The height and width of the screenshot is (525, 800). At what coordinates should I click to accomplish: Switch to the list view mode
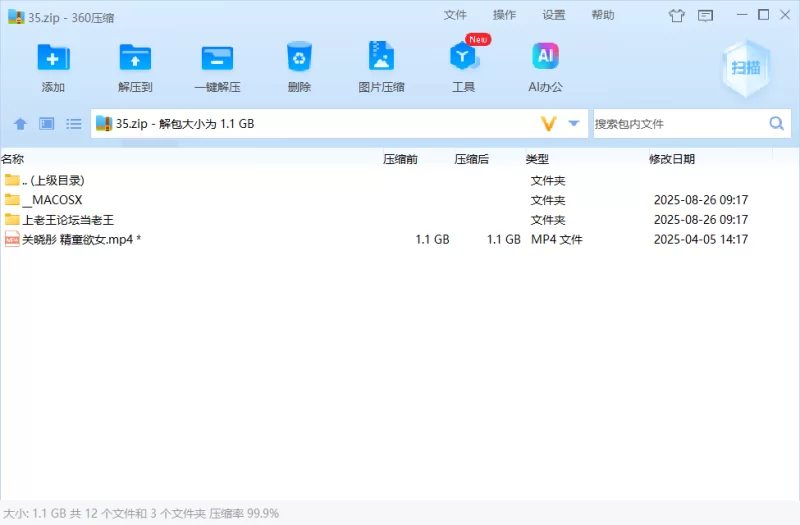pos(73,123)
